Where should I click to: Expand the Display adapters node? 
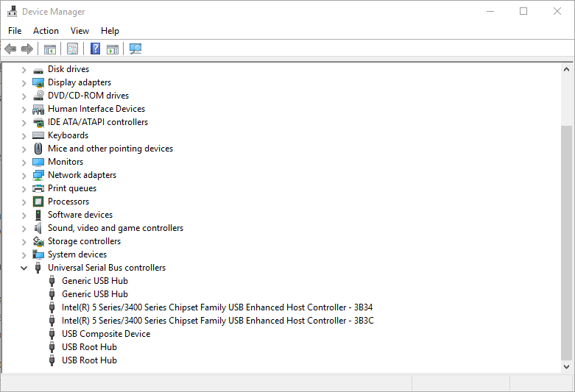pyautogui.click(x=24, y=83)
